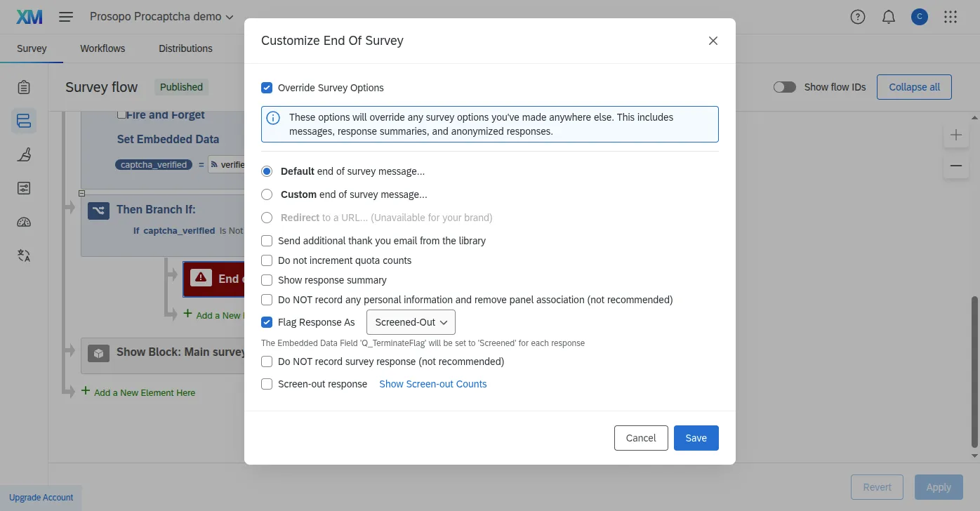Screen dimensions: 980x511
Task: Open the Translations sidebar icon
Action: (24, 255)
